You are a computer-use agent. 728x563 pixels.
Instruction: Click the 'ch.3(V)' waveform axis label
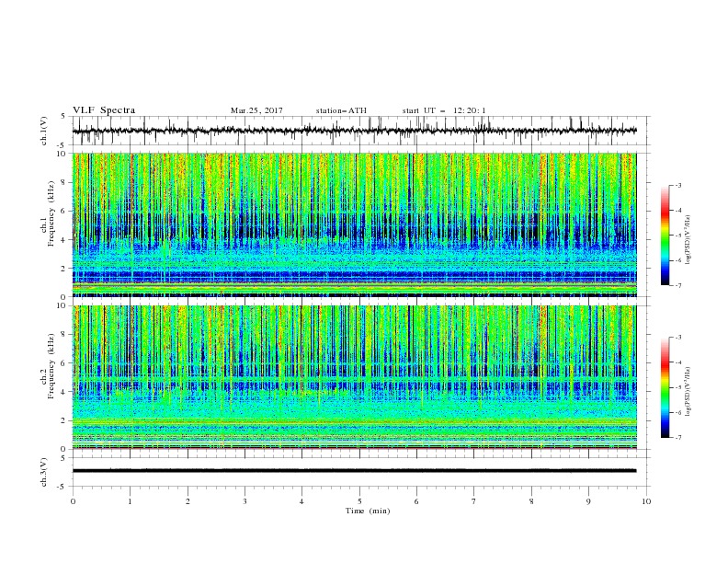tap(44, 472)
